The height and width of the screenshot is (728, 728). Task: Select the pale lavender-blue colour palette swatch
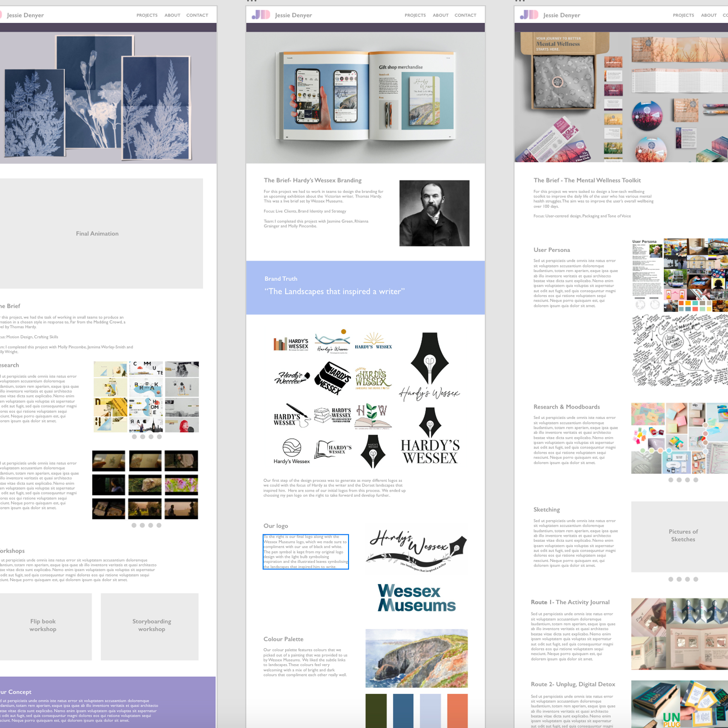(x=430, y=711)
